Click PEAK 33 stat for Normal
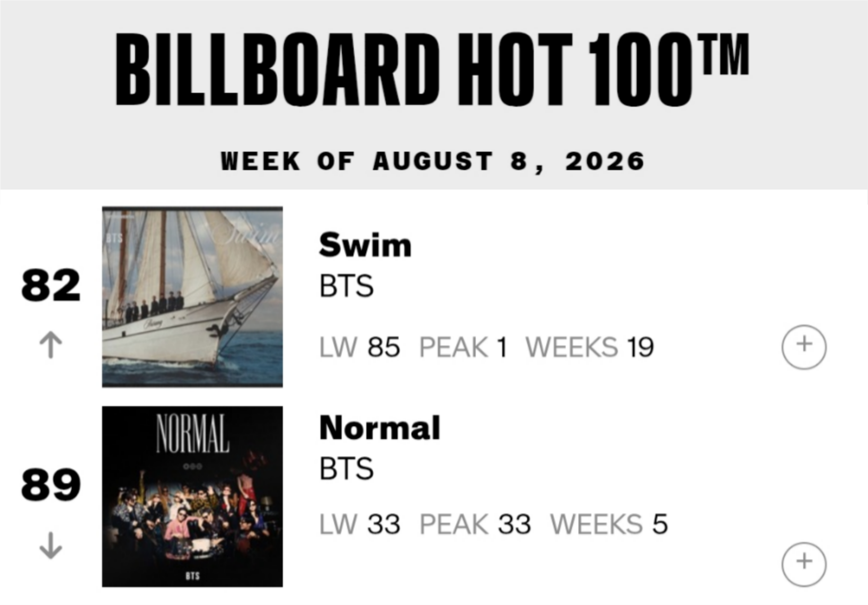The width and height of the screenshot is (868, 605). click(x=475, y=524)
